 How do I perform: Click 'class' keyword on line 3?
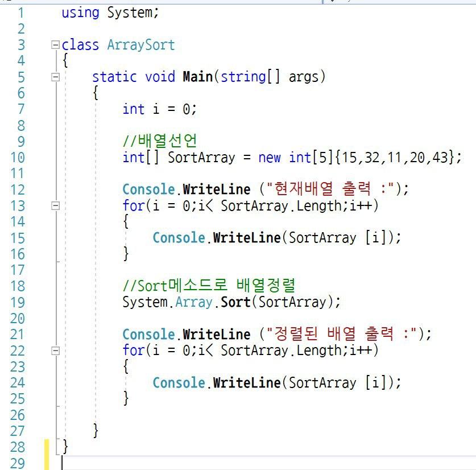80,45
